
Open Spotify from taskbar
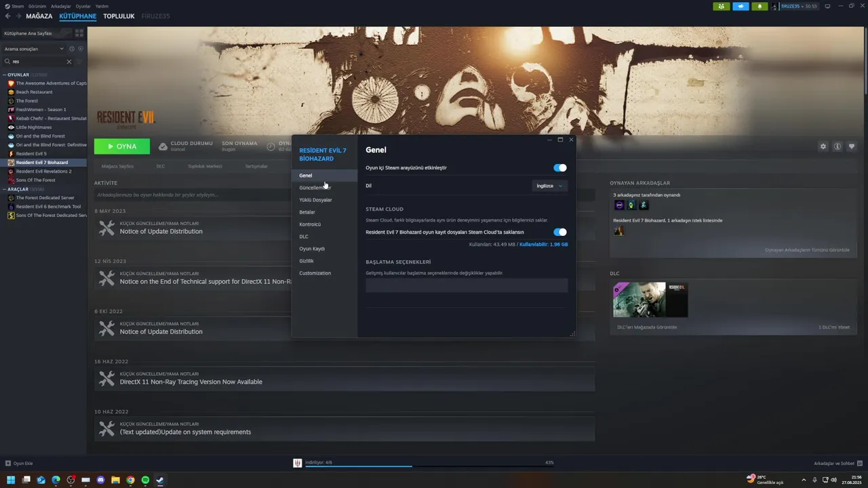pyautogui.click(x=145, y=480)
